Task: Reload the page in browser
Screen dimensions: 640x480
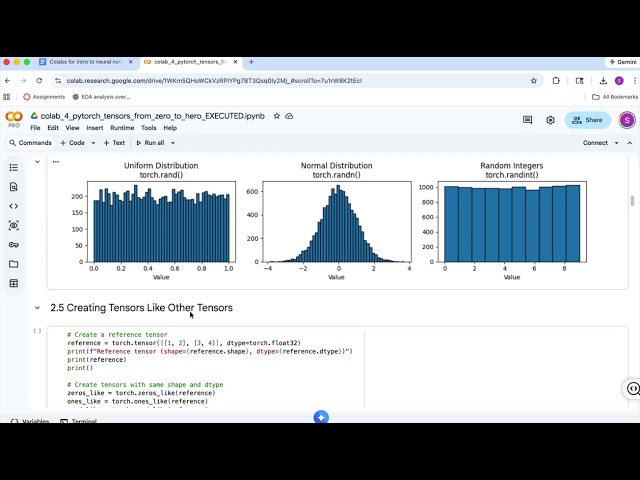Action: (x=39, y=81)
